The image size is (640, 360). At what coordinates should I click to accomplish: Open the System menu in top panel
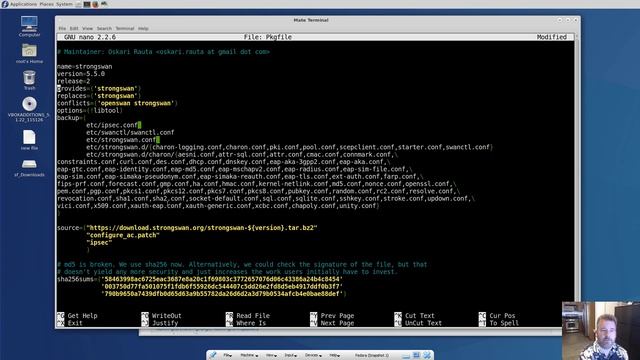coord(64,4)
